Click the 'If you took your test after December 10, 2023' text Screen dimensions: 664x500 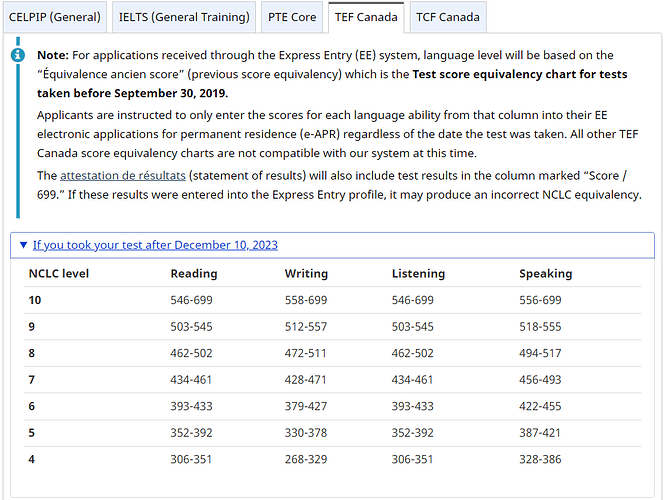pyautogui.click(x=155, y=245)
